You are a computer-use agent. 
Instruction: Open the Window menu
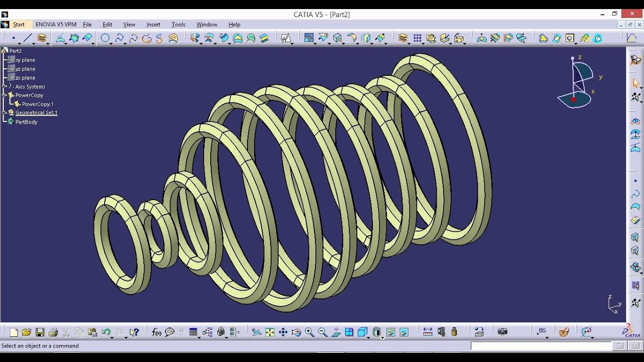207,24
